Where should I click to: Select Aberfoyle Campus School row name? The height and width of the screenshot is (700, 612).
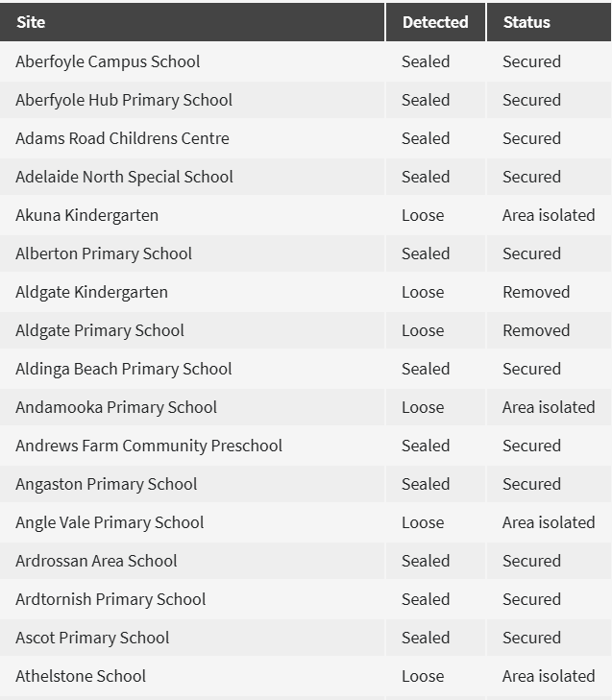tap(108, 61)
